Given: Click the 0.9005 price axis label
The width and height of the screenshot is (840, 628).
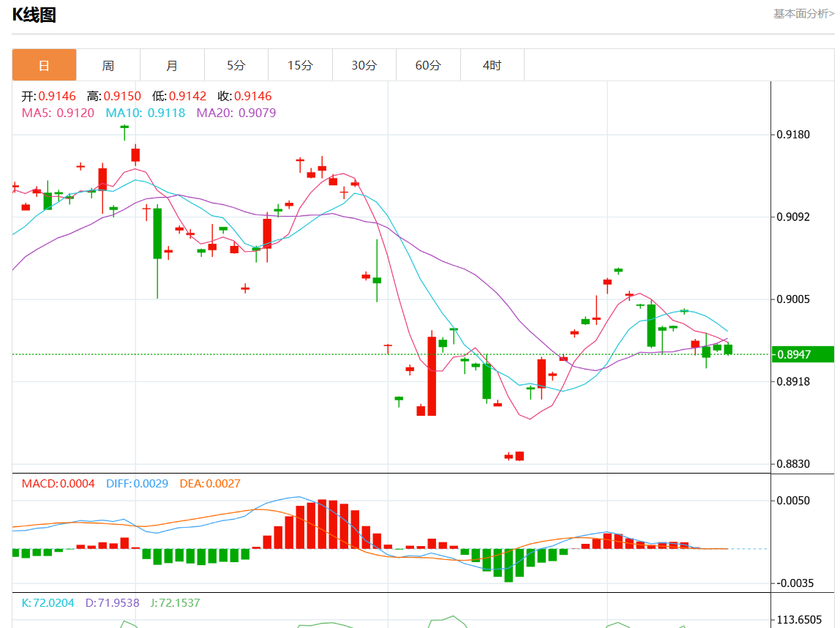Looking at the screenshot, I should pyautogui.click(x=793, y=299).
